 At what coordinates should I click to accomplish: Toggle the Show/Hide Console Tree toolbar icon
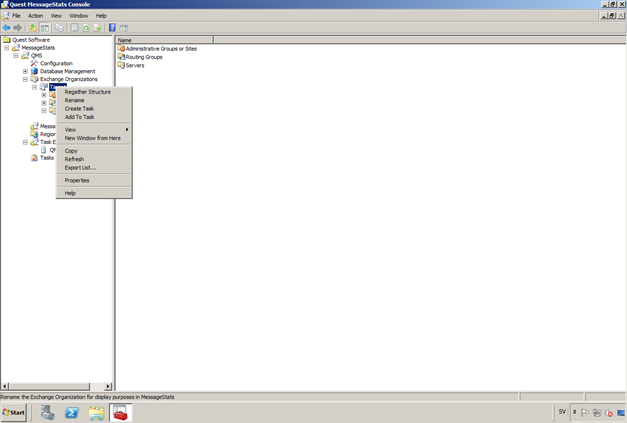45,28
